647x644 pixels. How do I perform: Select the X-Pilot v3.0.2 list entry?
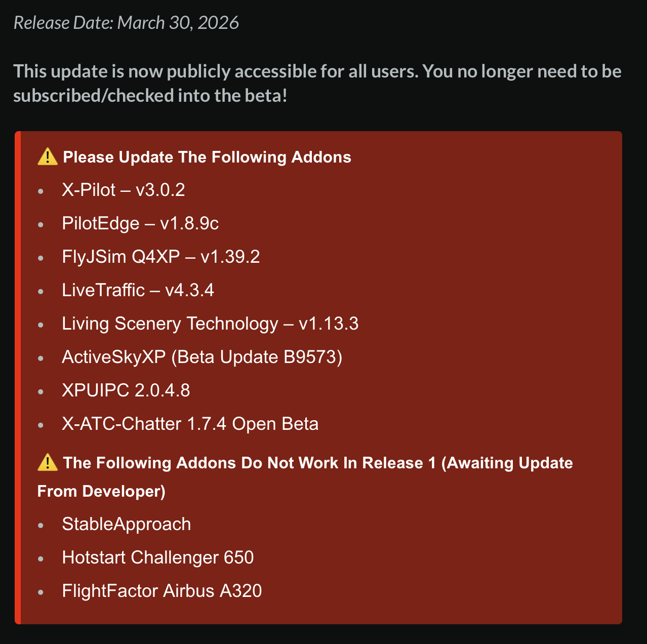click(x=123, y=190)
